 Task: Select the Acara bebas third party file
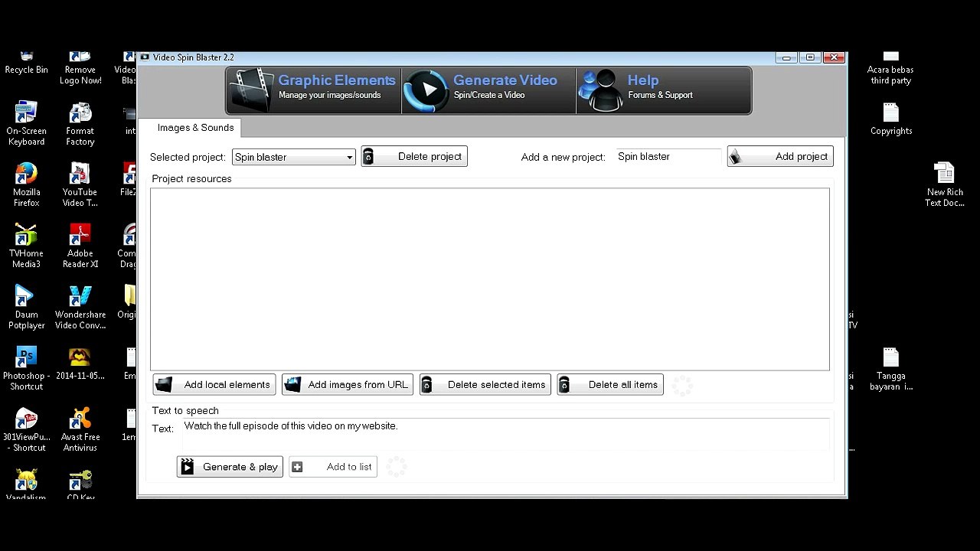(890, 69)
